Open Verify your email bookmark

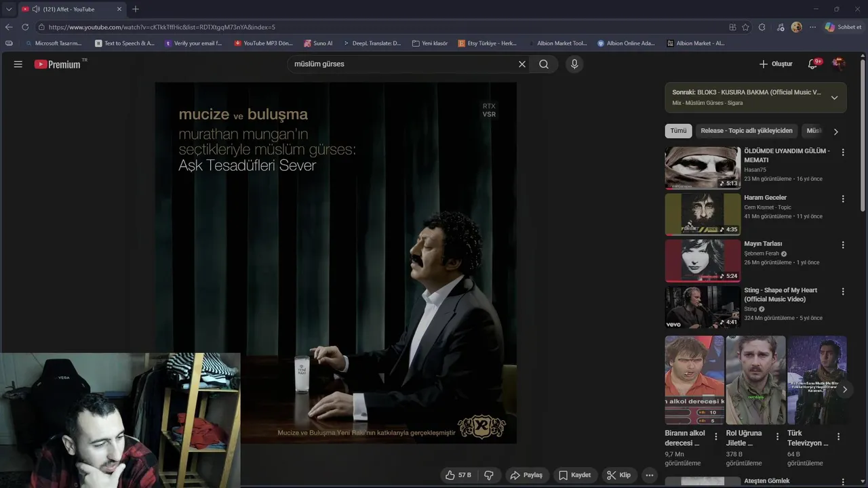point(193,43)
